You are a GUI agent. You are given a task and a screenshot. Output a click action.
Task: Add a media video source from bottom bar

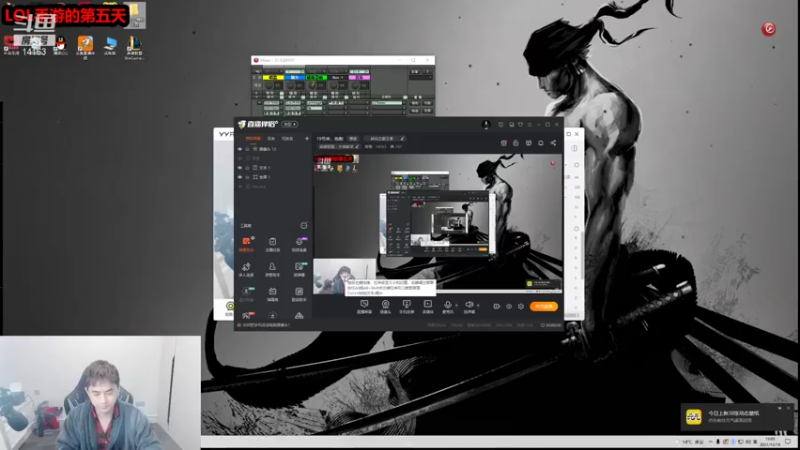428,306
